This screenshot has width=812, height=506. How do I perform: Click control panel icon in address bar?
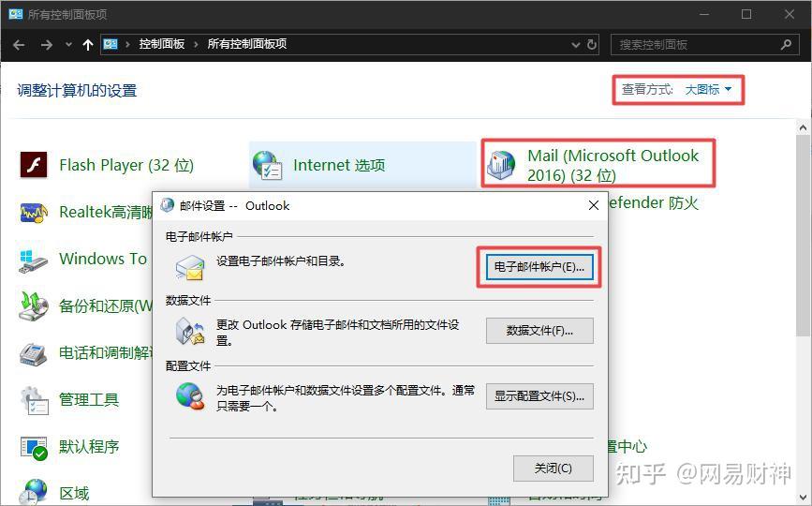(111, 44)
